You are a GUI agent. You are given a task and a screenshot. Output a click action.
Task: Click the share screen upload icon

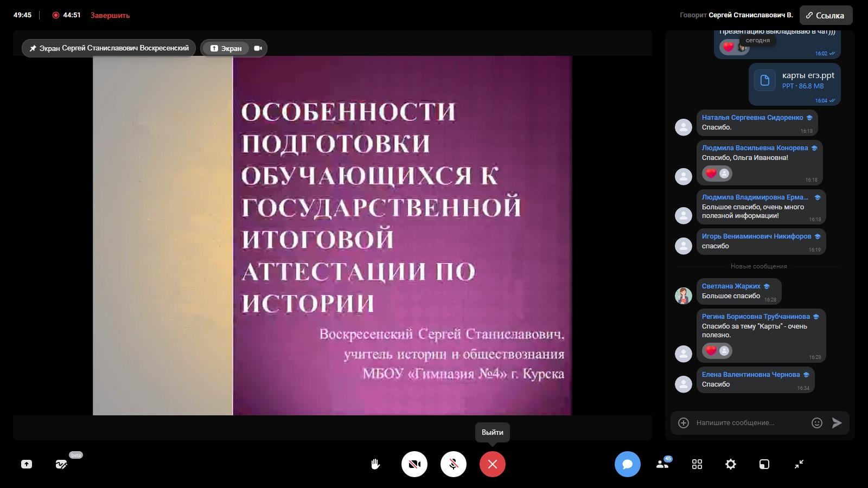pos(27,464)
